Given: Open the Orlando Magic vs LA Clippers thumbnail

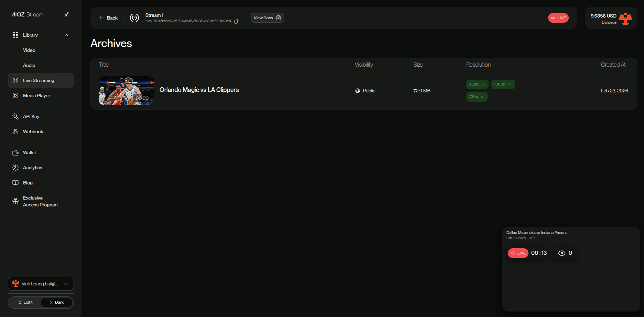Looking at the screenshot, I should point(126,91).
